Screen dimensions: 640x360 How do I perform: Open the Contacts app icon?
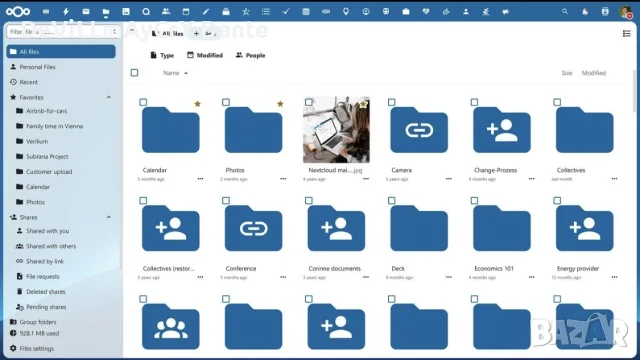pos(166,12)
